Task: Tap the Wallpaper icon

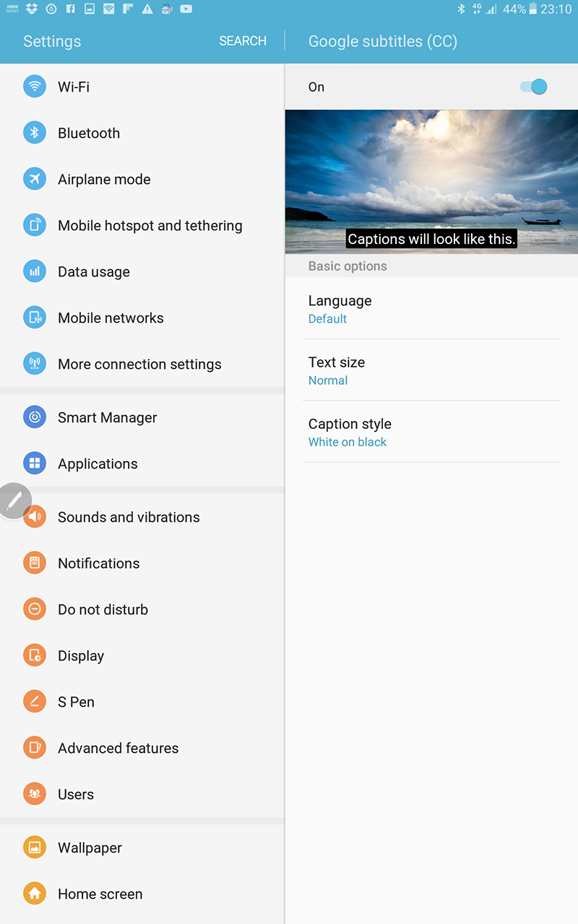Action: [35, 847]
